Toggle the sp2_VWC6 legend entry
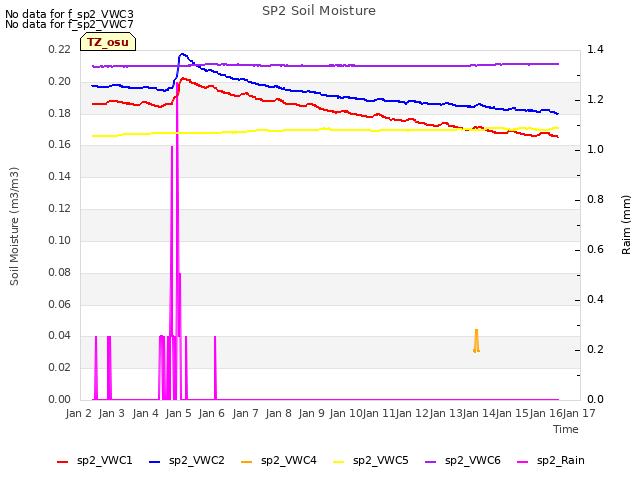This screenshot has height=480, width=640. (x=463, y=461)
